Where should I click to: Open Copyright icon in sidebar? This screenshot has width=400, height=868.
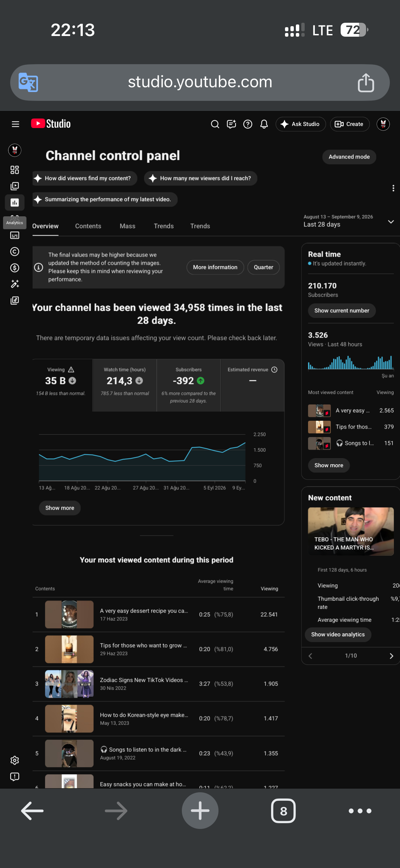click(x=15, y=251)
